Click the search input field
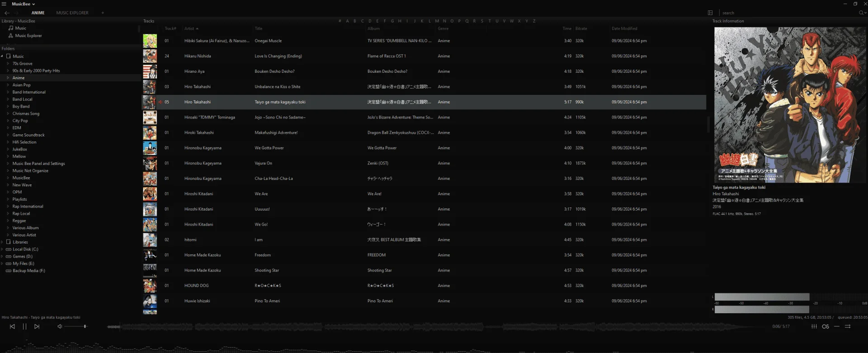The image size is (868, 353). pyautogui.click(x=789, y=13)
